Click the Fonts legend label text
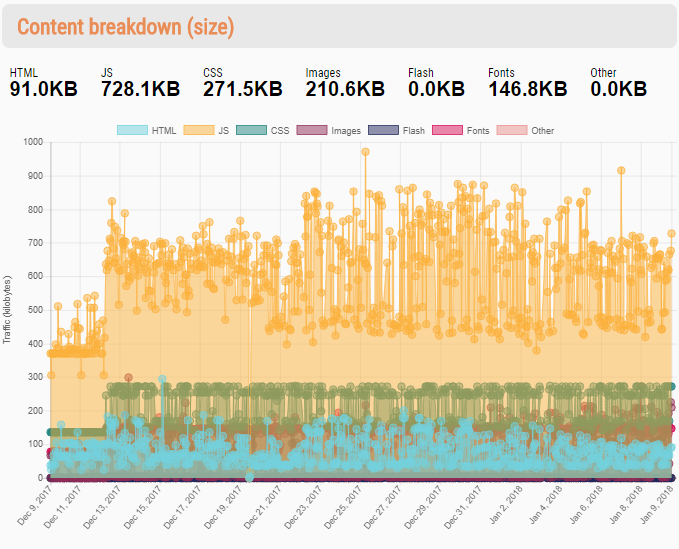Screen dimensions: 679x549 coord(478,131)
